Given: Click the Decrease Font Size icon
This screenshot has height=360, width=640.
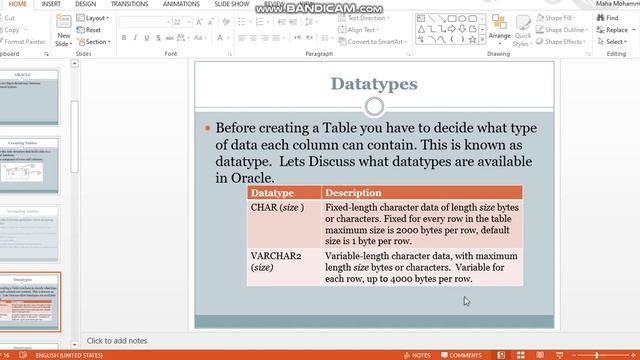Looking at the screenshot, I should [x=211, y=22].
